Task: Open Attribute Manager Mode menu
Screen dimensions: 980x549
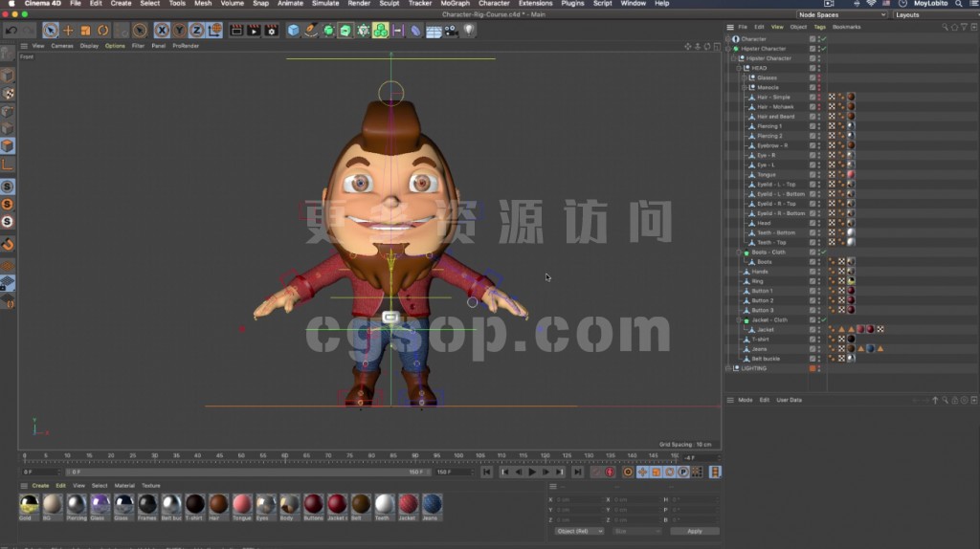Action: 745,400
